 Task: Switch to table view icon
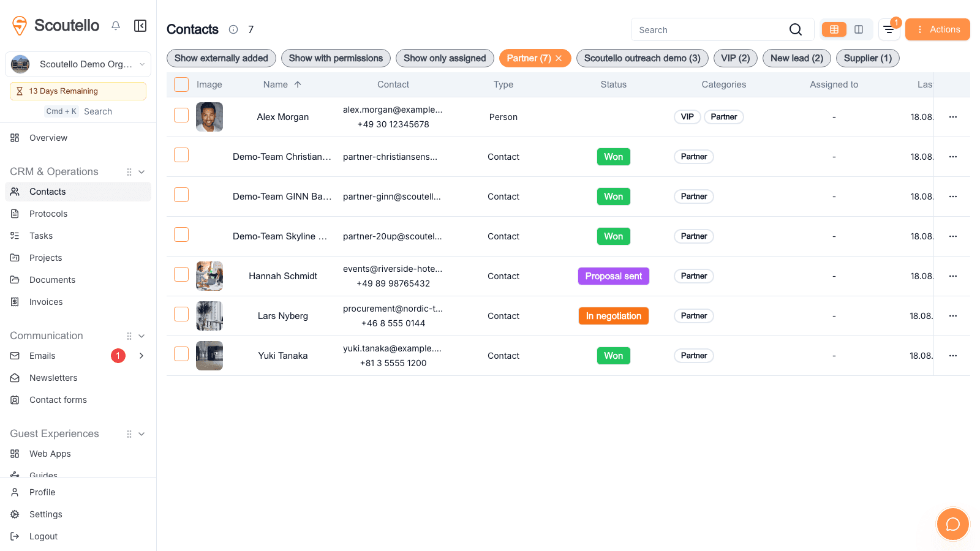point(834,29)
